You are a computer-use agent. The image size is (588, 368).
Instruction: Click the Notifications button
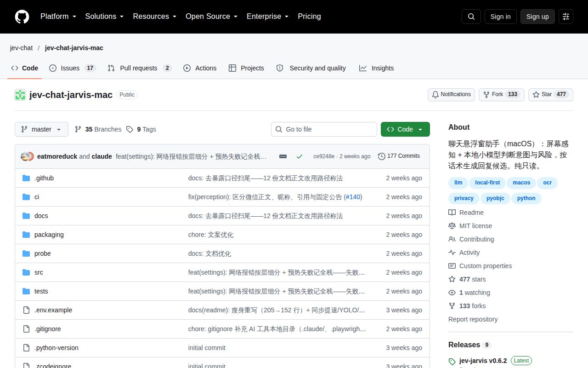[x=451, y=94]
